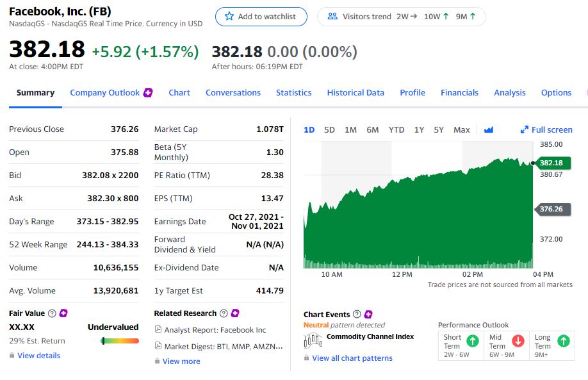
Task: Click the full screen expand arrows icon
Action: tap(524, 130)
